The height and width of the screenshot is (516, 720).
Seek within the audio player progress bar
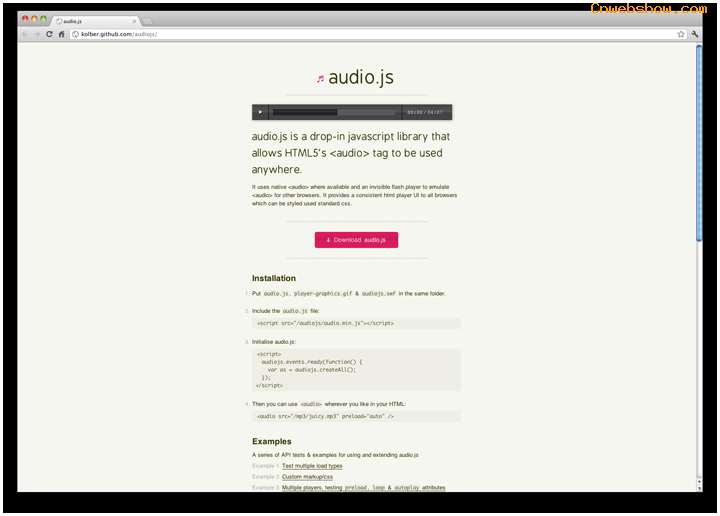334,112
